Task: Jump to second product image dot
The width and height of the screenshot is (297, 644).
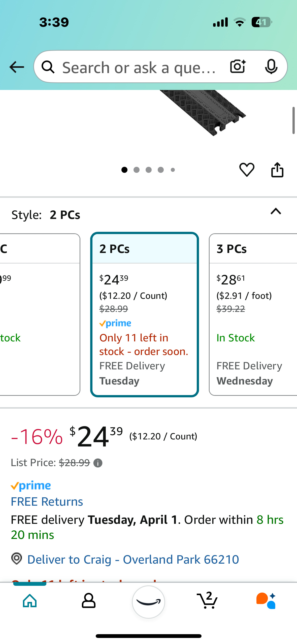Action: click(x=137, y=170)
